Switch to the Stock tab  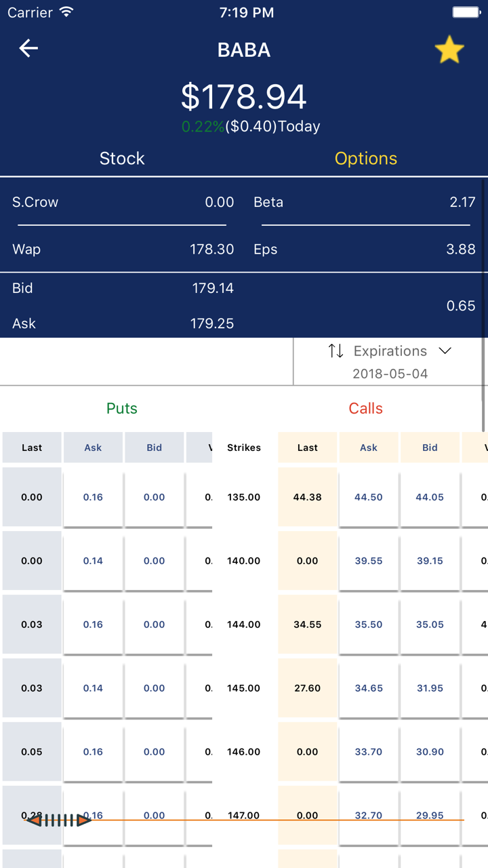[x=122, y=159]
